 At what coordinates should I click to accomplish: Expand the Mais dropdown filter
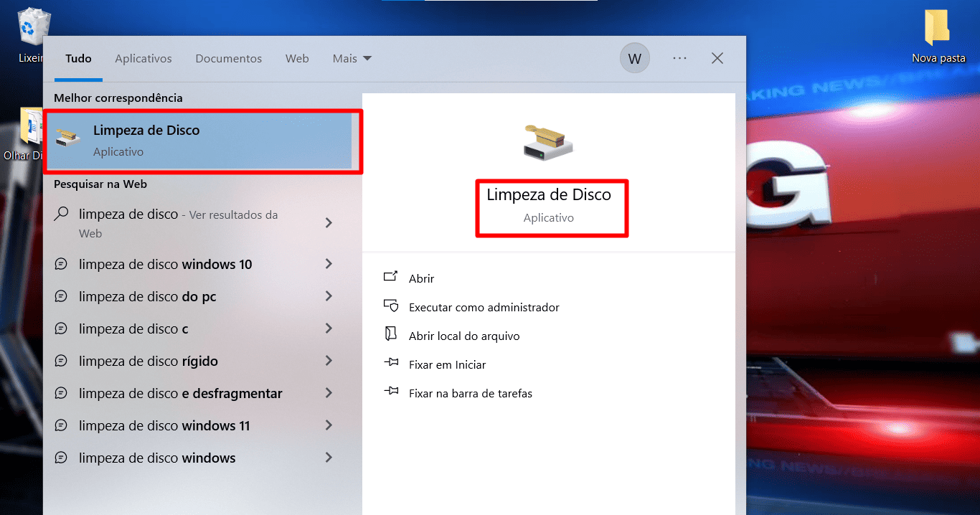point(352,59)
